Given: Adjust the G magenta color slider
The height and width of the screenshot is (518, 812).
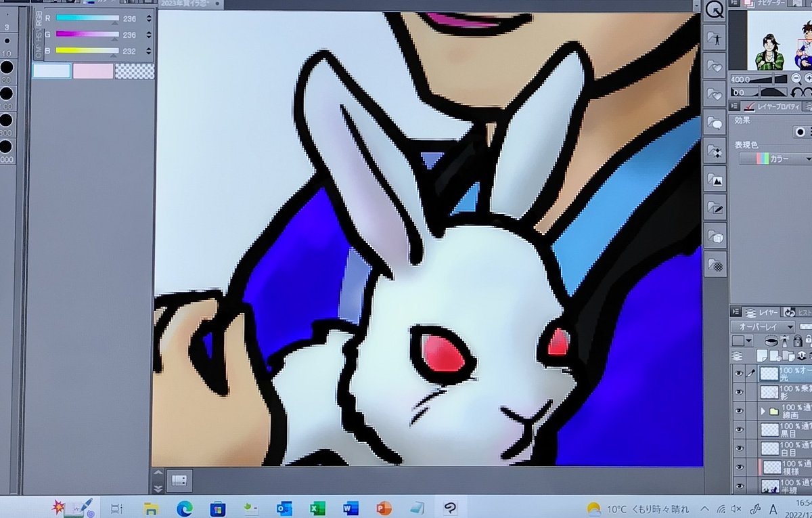Looking at the screenshot, I should click(87, 35).
